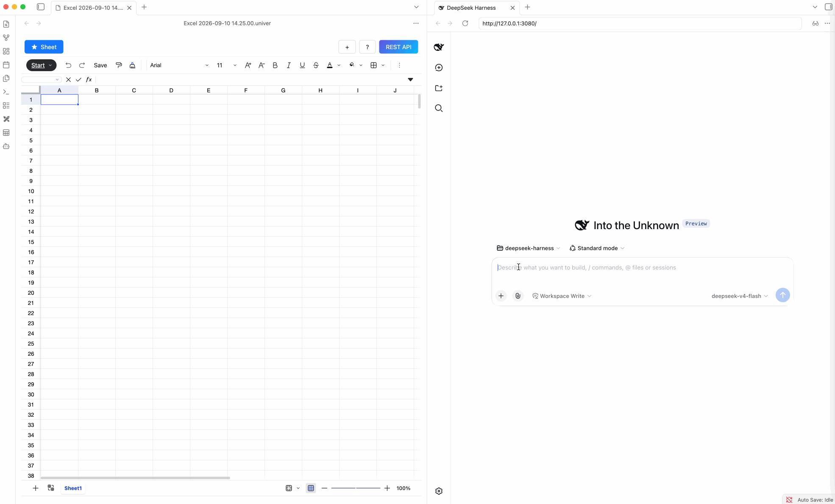
Task: Open the font size 11 dropdown
Action: click(226, 65)
